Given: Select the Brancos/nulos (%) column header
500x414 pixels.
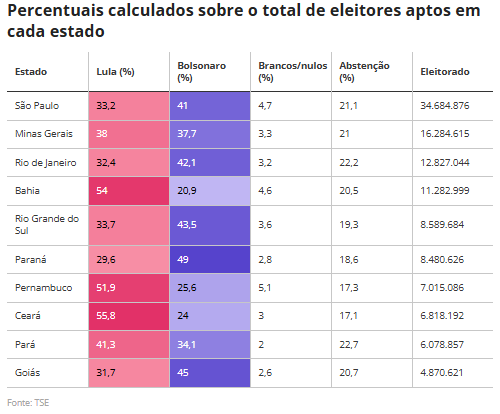Looking at the screenshot, I should [293, 72].
